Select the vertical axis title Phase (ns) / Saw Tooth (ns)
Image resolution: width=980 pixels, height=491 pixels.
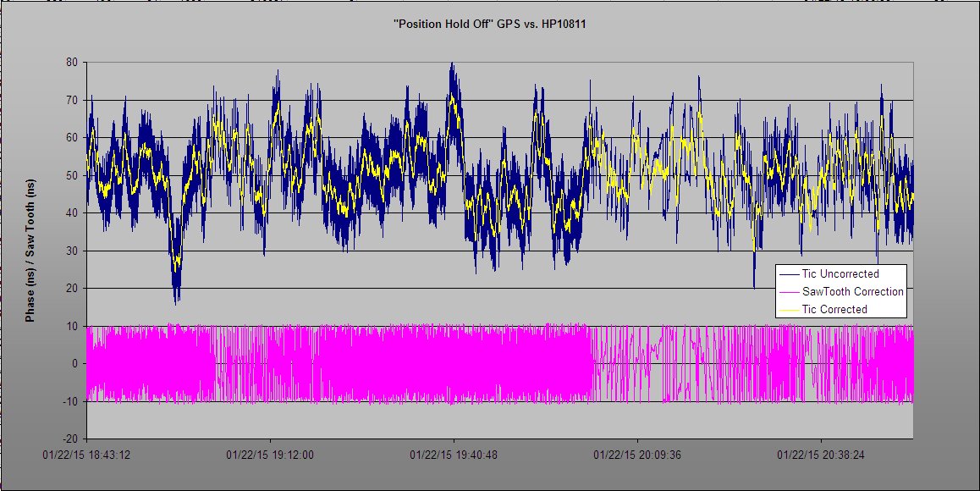pos(30,251)
